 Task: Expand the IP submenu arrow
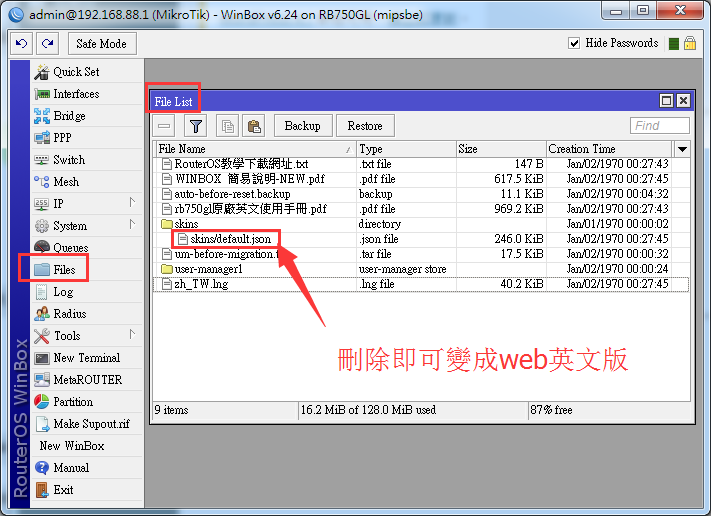tap(132, 202)
